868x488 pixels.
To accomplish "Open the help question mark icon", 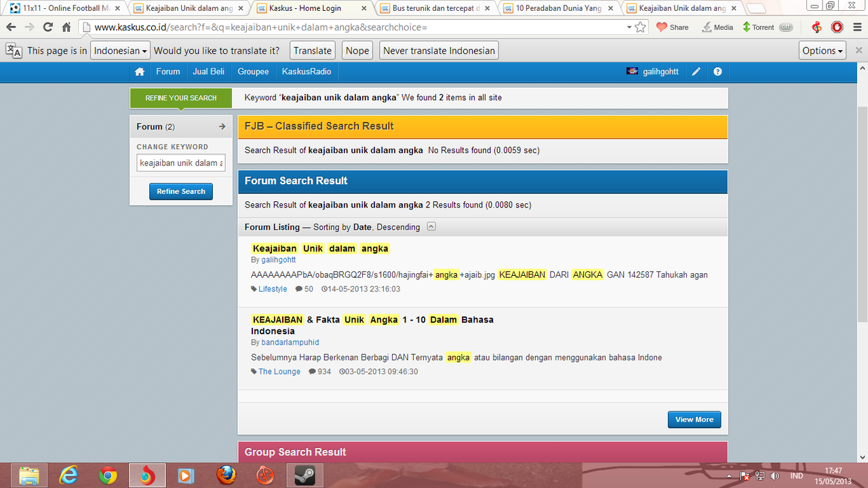I will tap(717, 72).
